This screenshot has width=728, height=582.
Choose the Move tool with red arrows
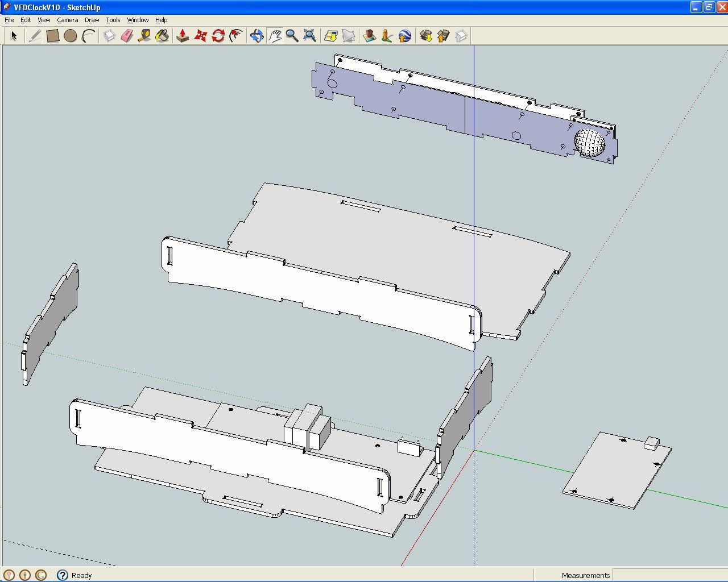click(x=200, y=36)
